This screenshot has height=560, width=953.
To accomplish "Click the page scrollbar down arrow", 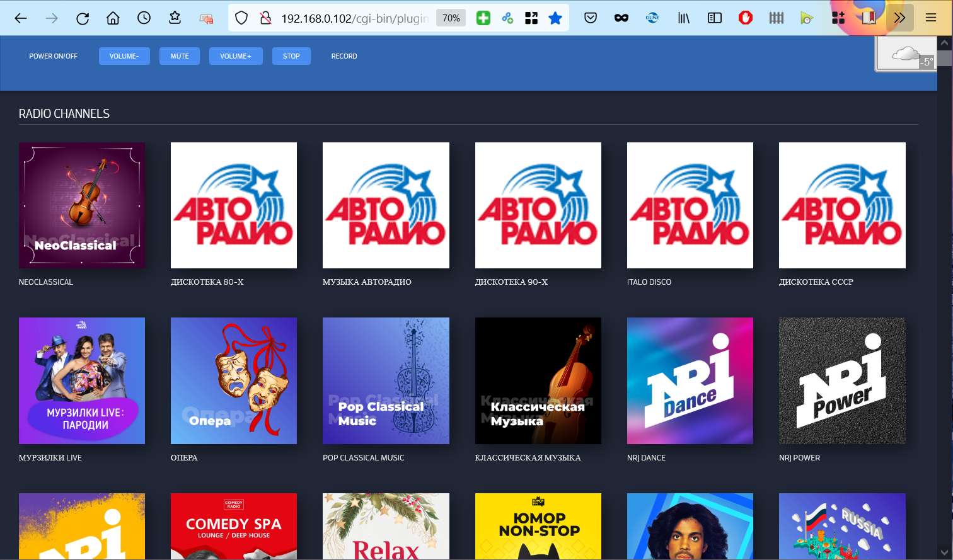I will tap(944, 552).
